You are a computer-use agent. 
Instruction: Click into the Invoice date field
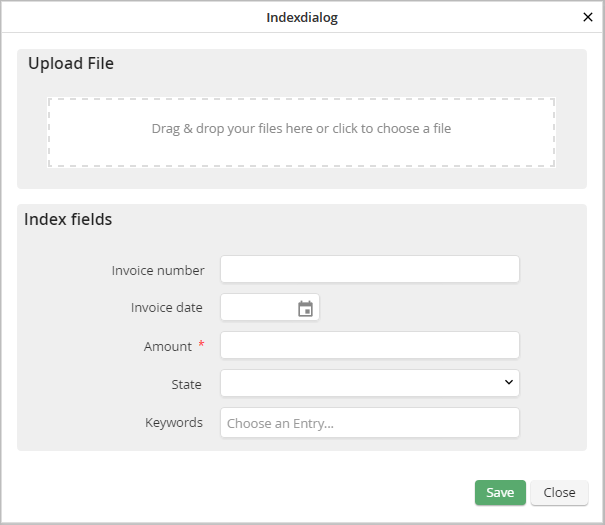257,308
